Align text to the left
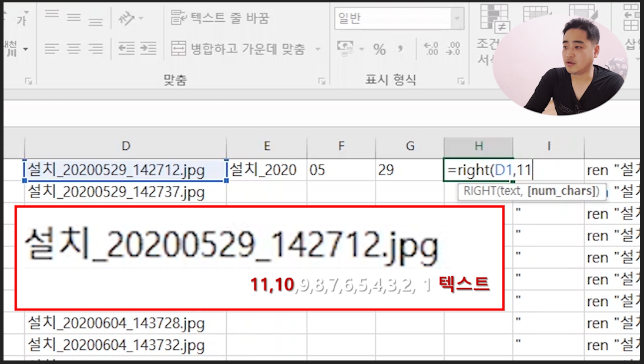The width and height of the screenshot is (644, 364). click(52, 49)
